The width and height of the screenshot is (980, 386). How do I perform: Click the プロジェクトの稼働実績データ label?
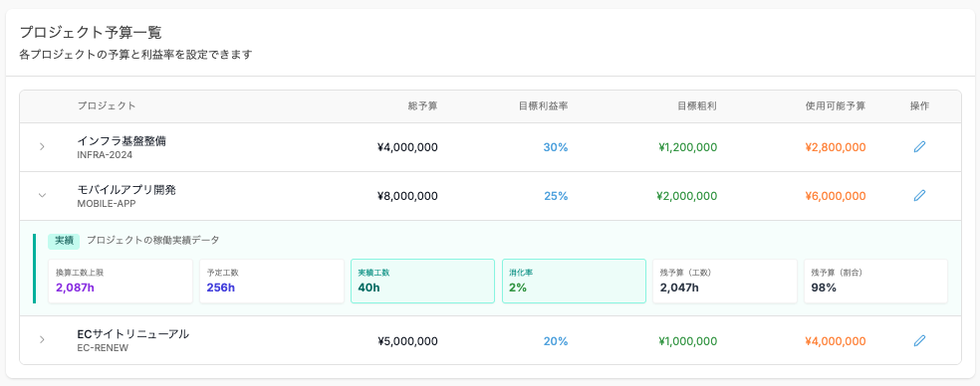point(153,241)
